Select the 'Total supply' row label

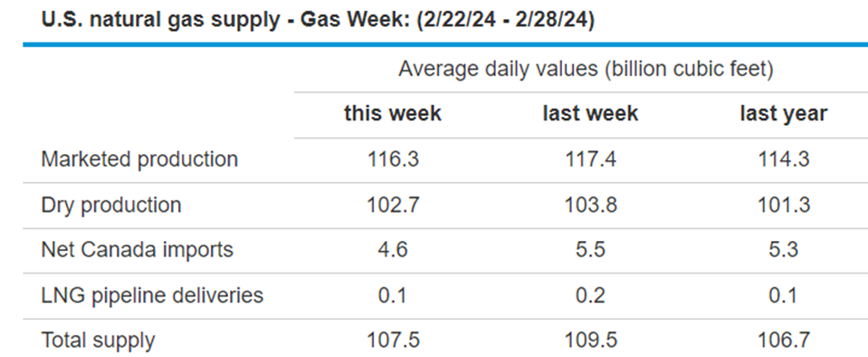click(99, 341)
